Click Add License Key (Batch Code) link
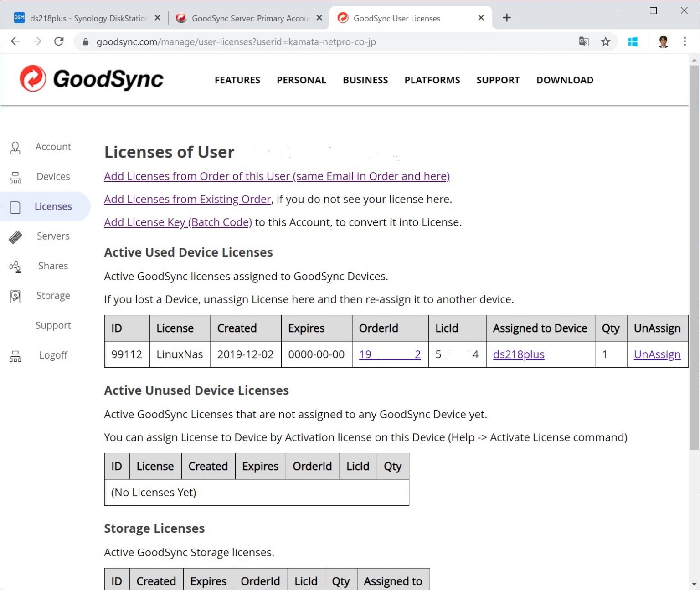The width and height of the screenshot is (700, 590). tap(178, 222)
